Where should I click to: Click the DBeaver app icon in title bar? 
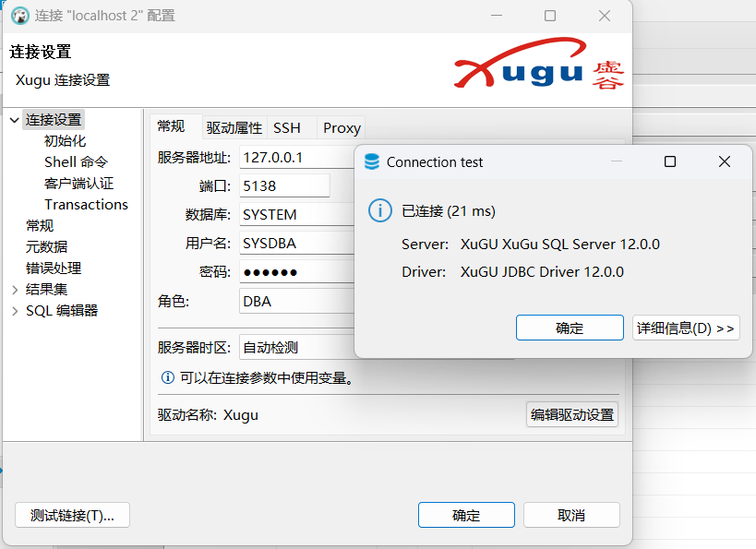click(19, 16)
